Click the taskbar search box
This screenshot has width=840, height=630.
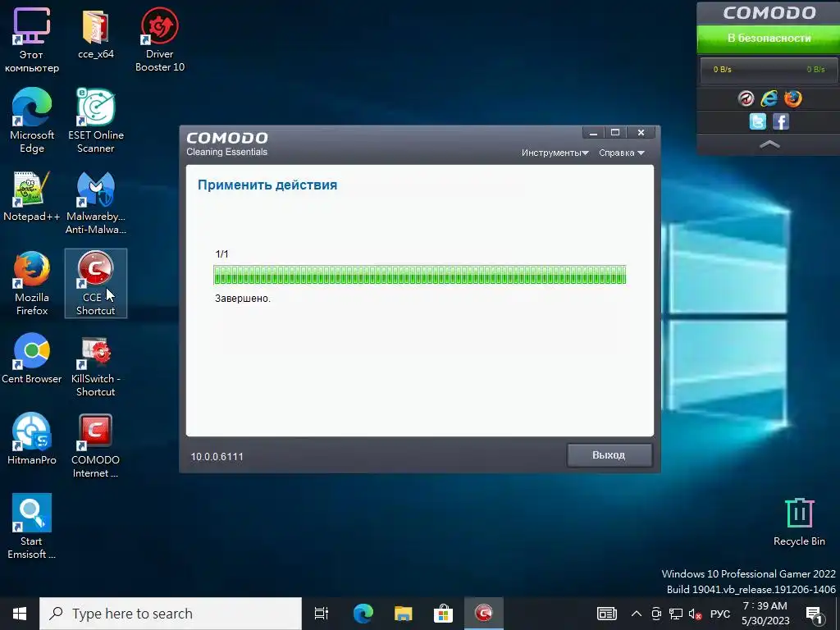point(171,614)
